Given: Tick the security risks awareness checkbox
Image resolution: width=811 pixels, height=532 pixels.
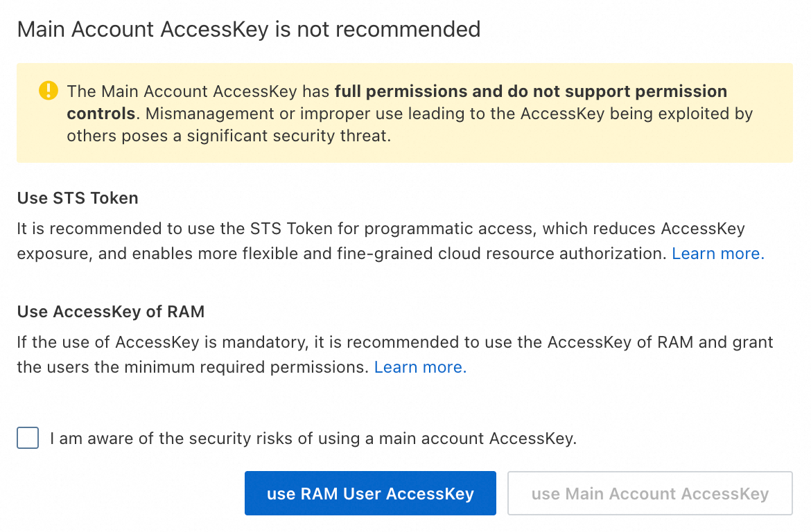Looking at the screenshot, I should pos(28,438).
